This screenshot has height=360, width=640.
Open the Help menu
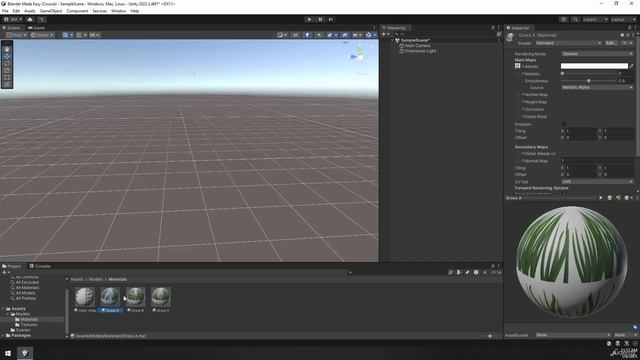(135, 11)
